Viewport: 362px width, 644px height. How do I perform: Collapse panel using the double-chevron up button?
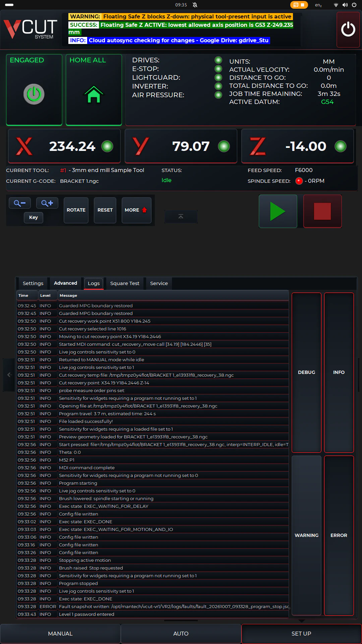point(181,217)
